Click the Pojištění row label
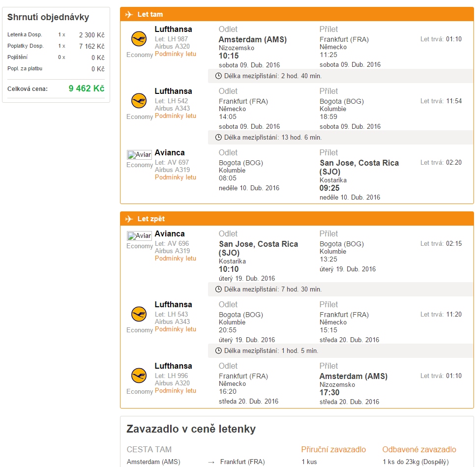The height and width of the screenshot is (467, 476). (x=17, y=58)
